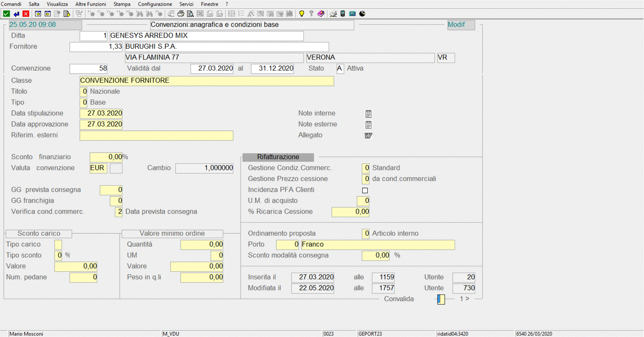Click the green checkmark confirm icon
Viewport: 644px width, 337px height.
pos(6,14)
